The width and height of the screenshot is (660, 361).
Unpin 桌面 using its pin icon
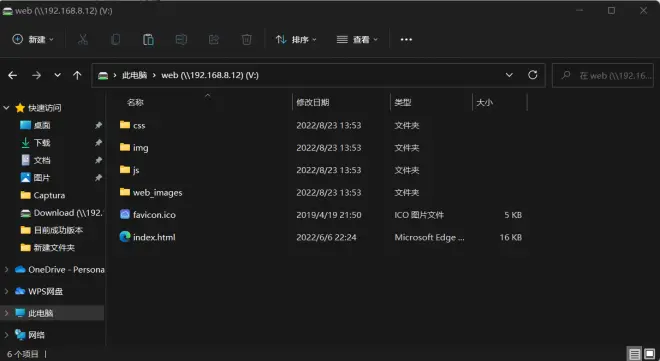coord(98,125)
